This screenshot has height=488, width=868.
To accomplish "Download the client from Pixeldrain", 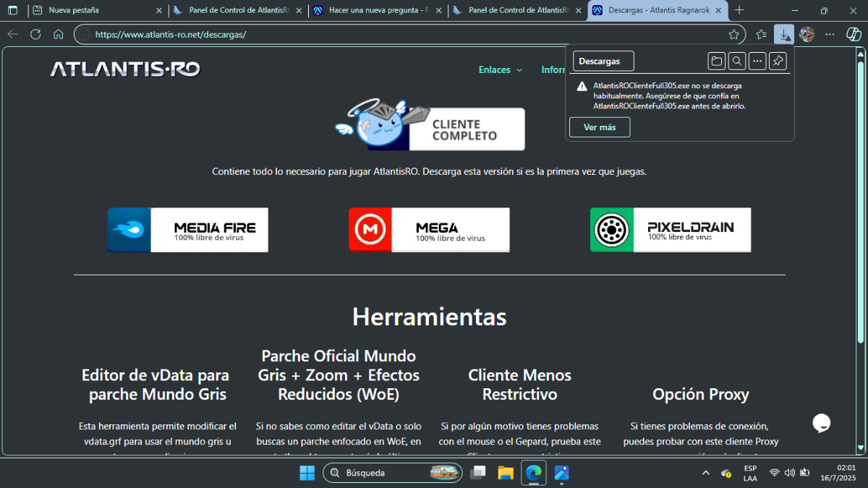I will pos(671,230).
